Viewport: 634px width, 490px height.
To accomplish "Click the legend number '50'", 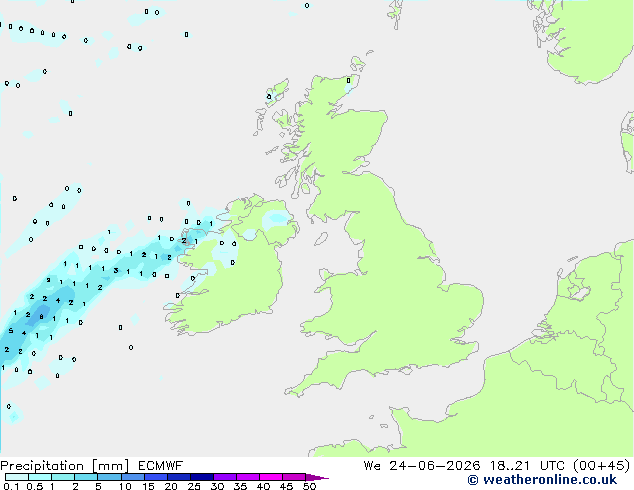I will coord(309,486).
